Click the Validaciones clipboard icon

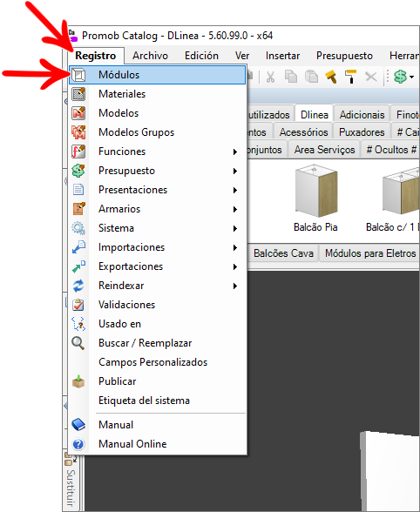[78, 305]
